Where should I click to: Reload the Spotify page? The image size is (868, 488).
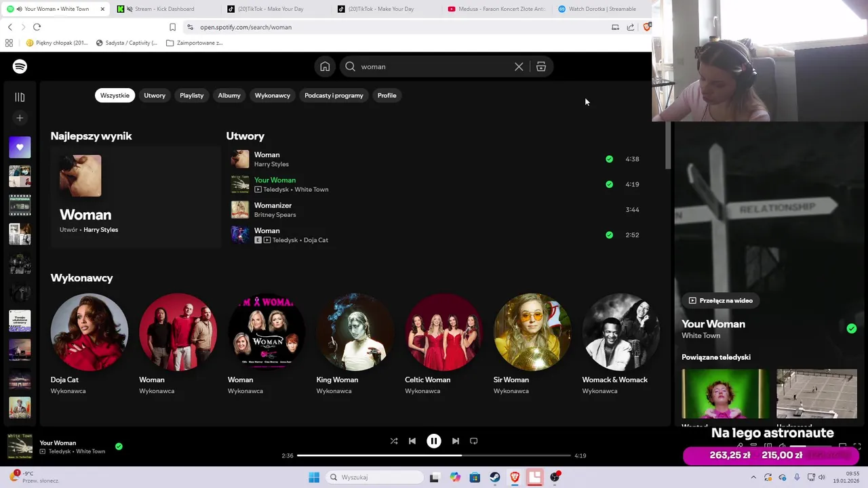[x=37, y=27]
